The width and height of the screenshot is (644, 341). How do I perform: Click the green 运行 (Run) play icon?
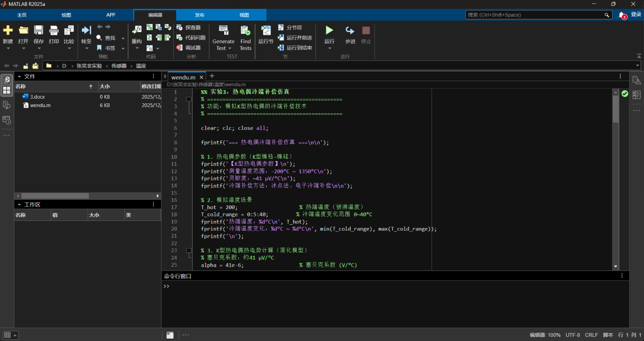(329, 30)
